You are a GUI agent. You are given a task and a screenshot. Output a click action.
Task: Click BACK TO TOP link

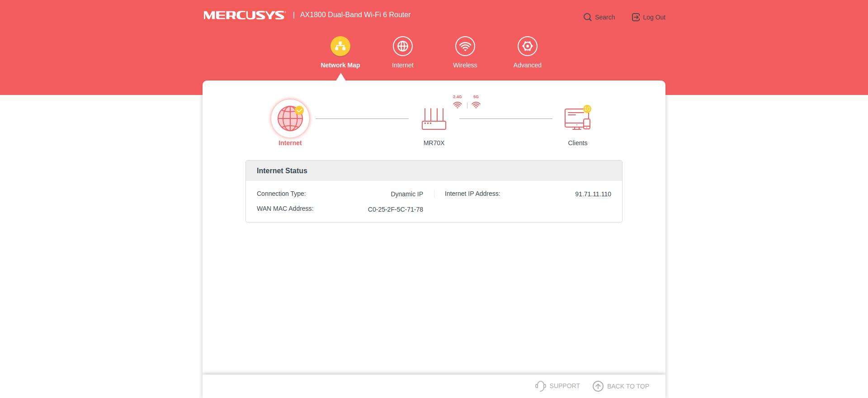[621, 386]
